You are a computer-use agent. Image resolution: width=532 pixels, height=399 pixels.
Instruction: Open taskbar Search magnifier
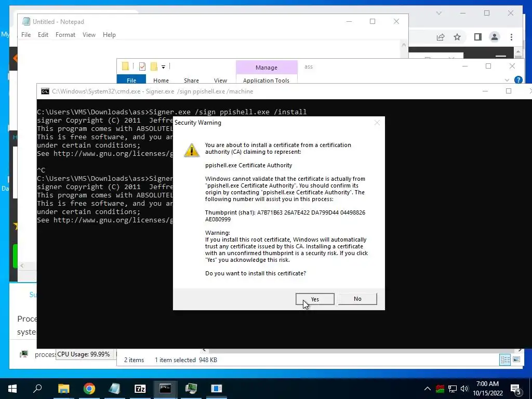coord(37,388)
